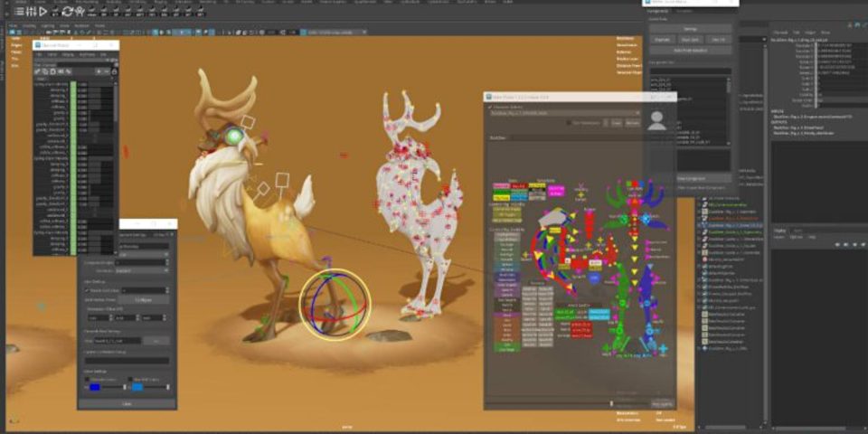Toggle checkbox left of picker's three small buttons

click(570, 123)
